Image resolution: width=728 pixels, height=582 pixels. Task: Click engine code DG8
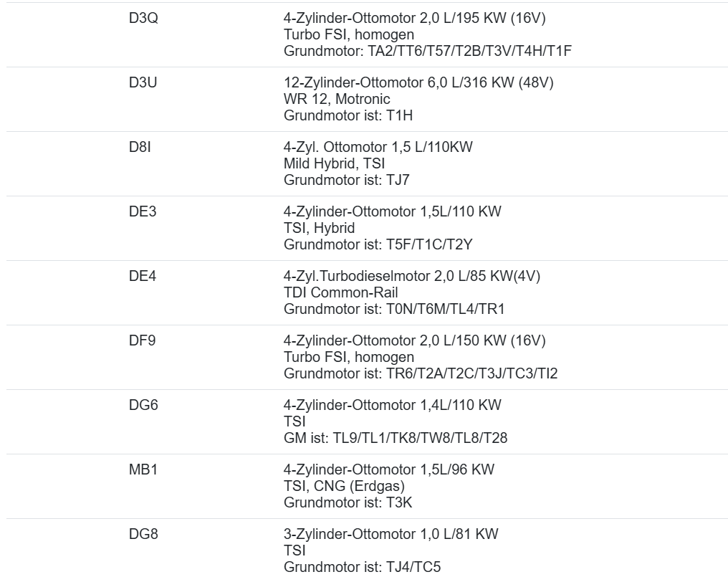pos(143,534)
